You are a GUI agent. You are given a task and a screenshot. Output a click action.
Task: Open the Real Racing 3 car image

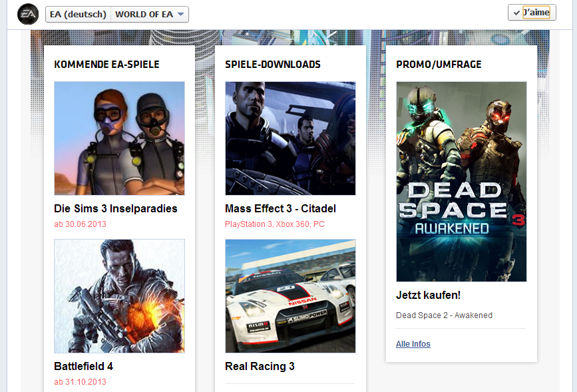(x=290, y=296)
